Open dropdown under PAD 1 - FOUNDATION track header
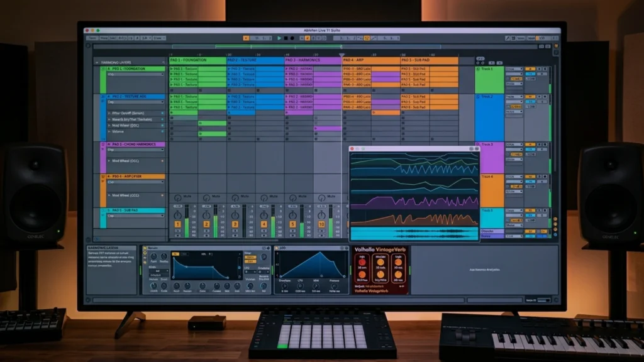 (x=136, y=74)
